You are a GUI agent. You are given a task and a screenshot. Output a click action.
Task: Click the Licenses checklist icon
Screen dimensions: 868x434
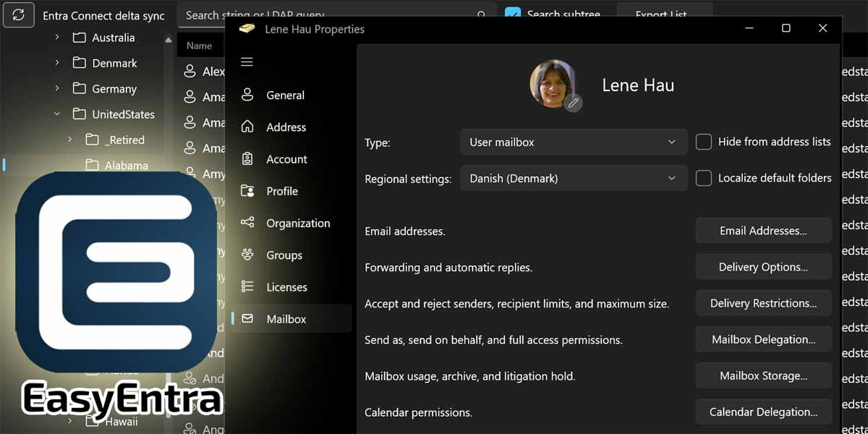click(247, 287)
